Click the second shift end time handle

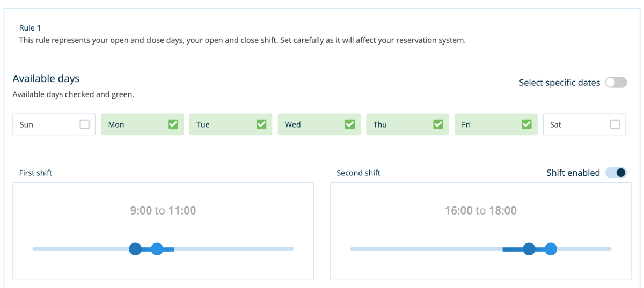pyautogui.click(x=551, y=249)
